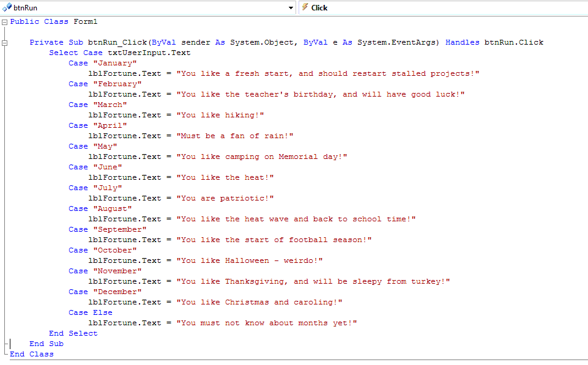Screen dimensions: 588x365
Task: Click the Case "February" line
Action: pyautogui.click(x=105, y=84)
